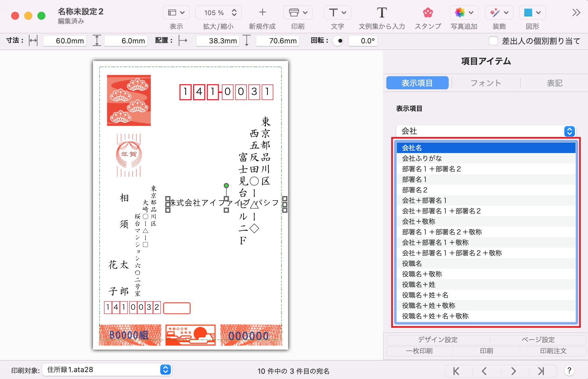Edit the 70.6mm vertical position field
Viewport: 588px width, 379px height.
278,41
